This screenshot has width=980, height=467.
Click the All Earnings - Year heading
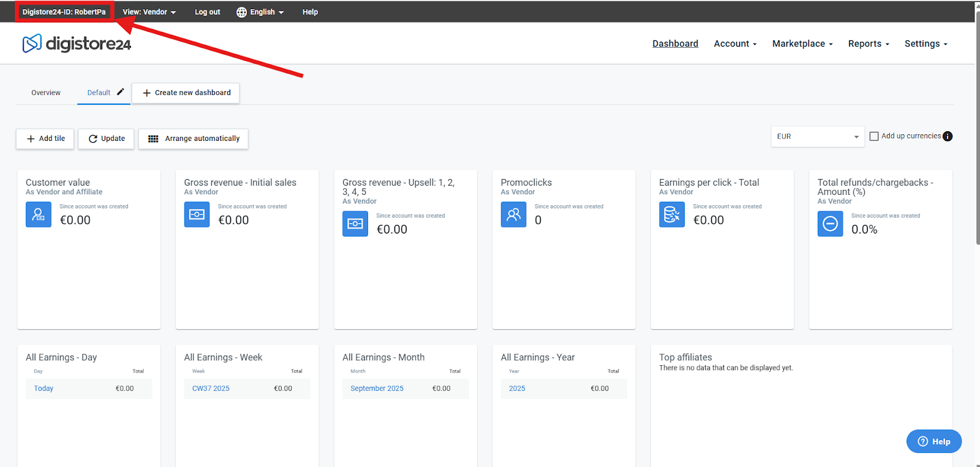point(538,357)
